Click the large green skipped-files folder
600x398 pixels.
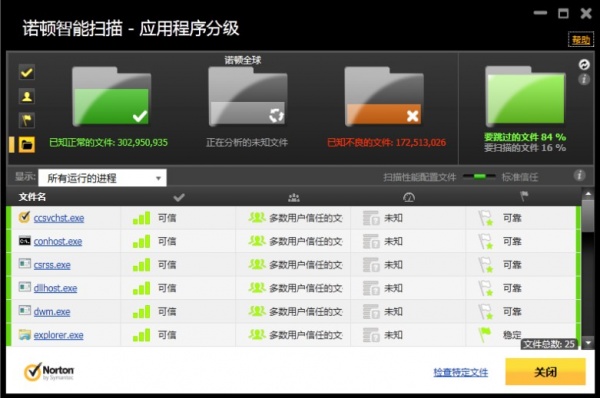pyautogui.click(x=525, y=96)
